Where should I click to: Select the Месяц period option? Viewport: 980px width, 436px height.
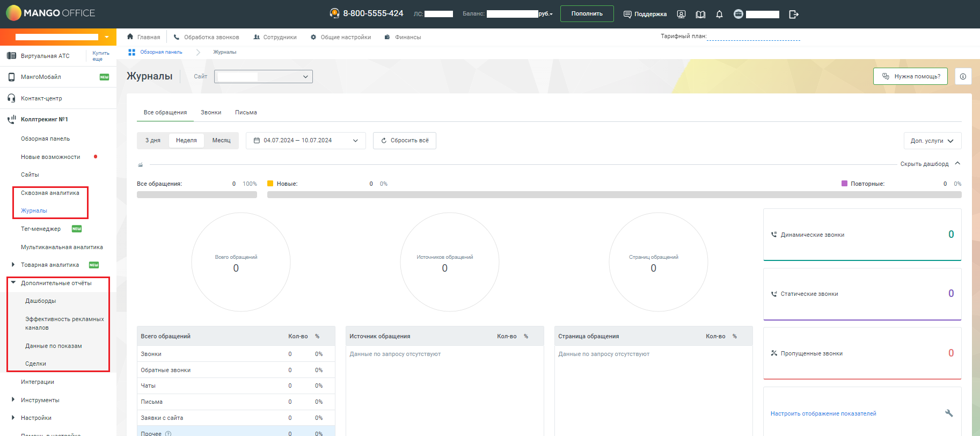(x=221, y=140)
